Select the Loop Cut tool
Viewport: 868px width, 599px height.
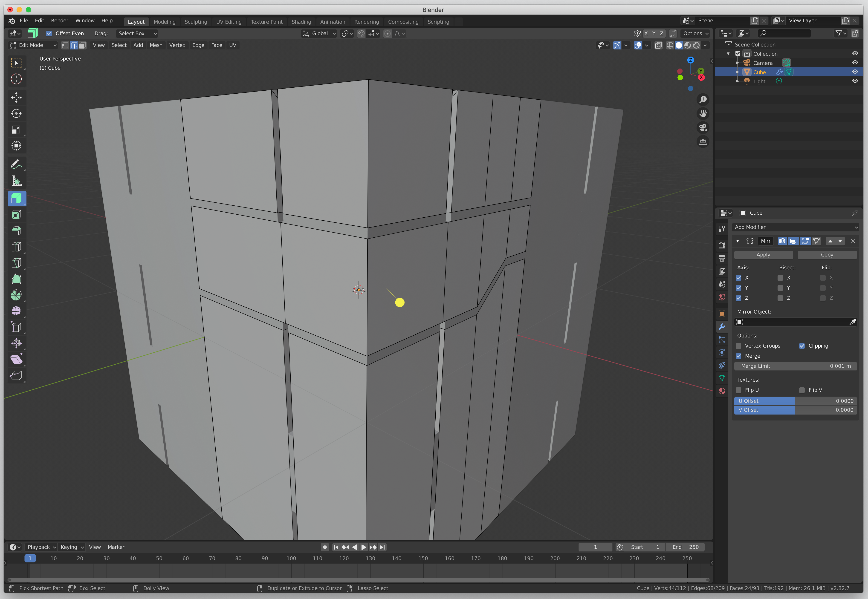click(x=16, y=247)
